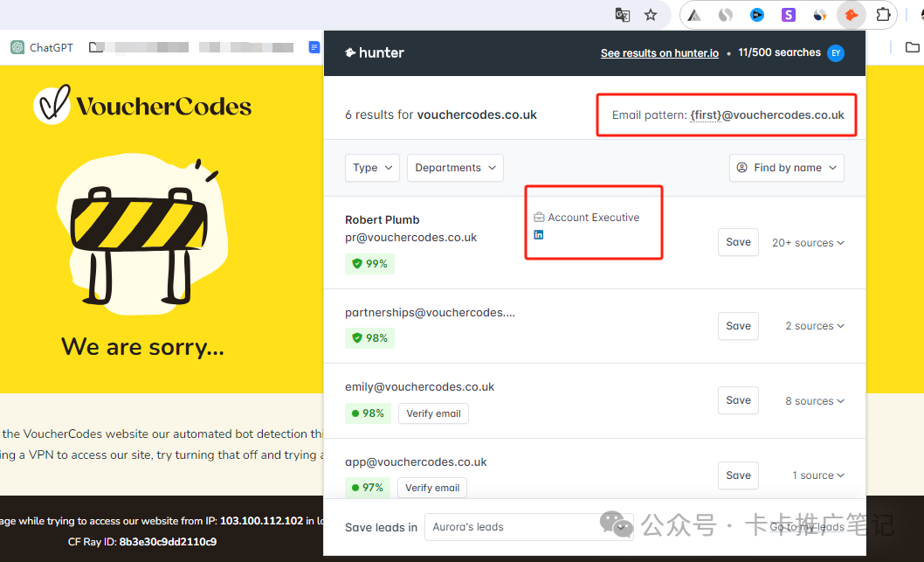Open the dark-and-orange swirl extension icon
Image resolution: width=924 pixels, height=562 pixels.
(820, 16)
